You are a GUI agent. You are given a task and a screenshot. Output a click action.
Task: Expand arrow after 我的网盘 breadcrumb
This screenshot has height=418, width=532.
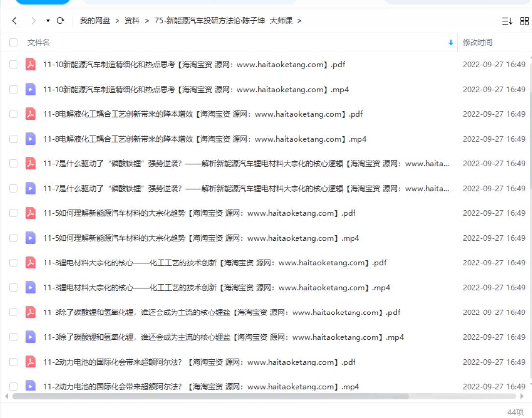(x=117, y=21)
